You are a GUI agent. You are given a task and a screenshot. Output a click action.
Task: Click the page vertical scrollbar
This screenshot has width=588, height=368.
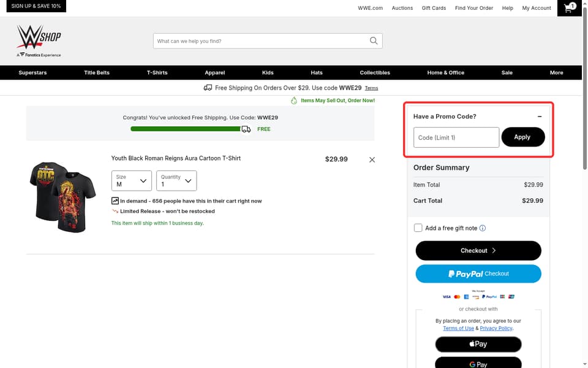click(x=584, y=88)
